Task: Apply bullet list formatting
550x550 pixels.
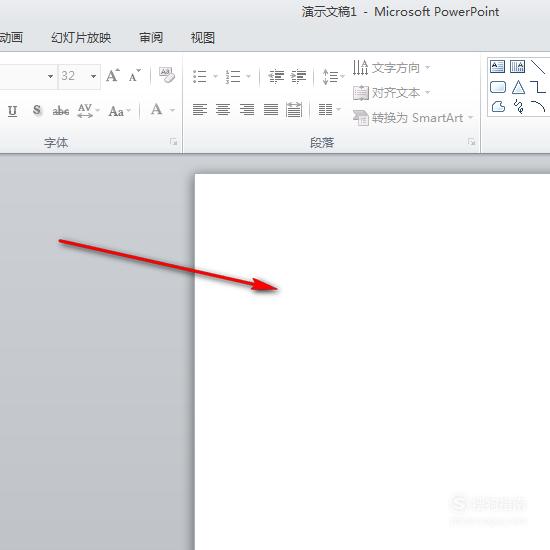Action: point(200,76)
